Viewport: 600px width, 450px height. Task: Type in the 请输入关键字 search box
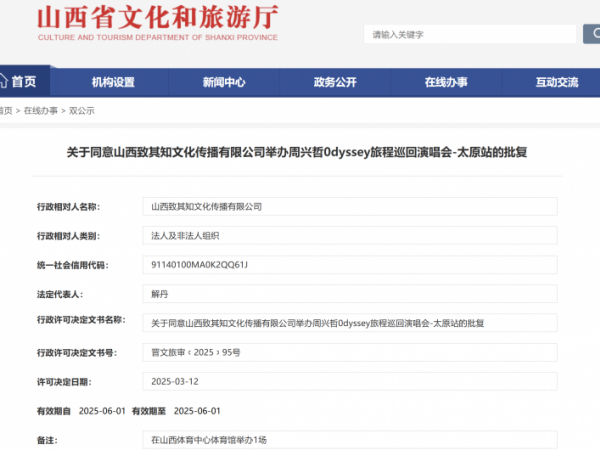point(470,34)
